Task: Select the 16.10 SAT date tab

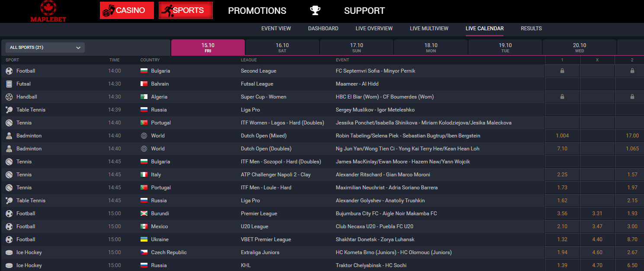Action: 282,48
